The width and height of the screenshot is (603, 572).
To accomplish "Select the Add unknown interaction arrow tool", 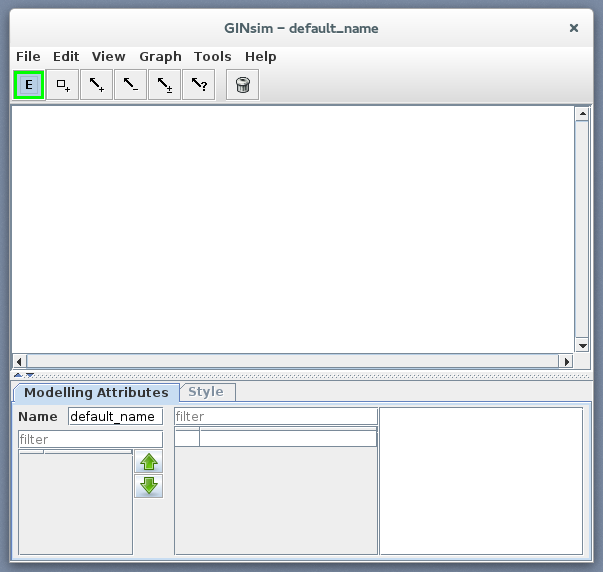I will click(x=198, y=85).
